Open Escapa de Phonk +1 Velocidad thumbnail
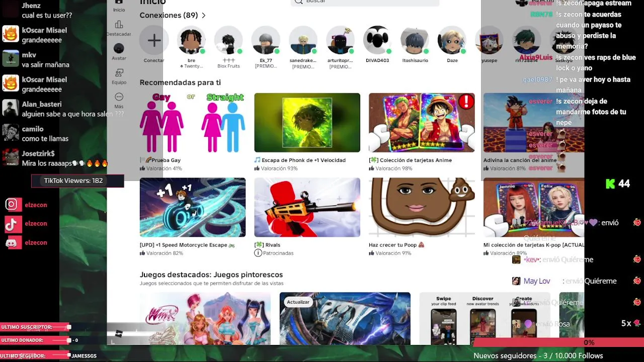Screen dimensions: 644x362 point(307,122)
